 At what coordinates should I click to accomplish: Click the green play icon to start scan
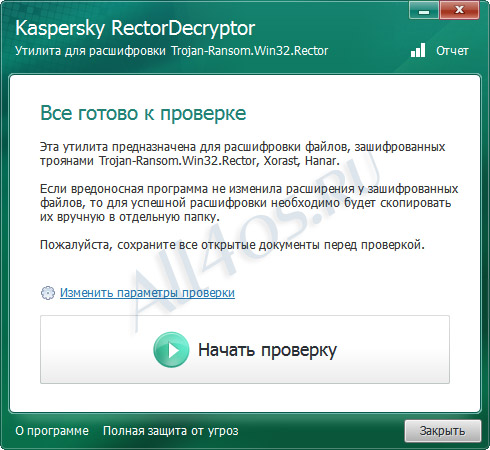pos(171,350)
